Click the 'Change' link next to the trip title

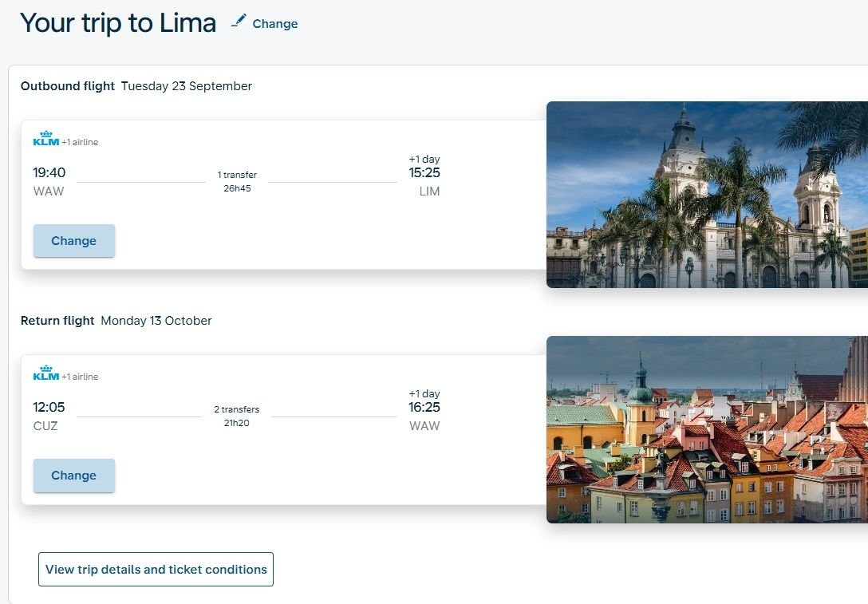(x=275, y=23)
